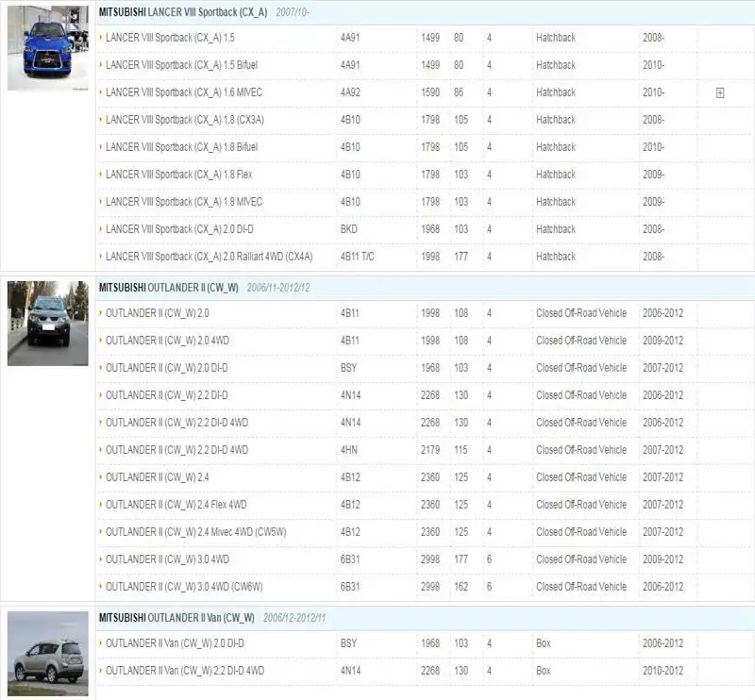Open the silver Outlander II Van thumbnail

(48, 653)
